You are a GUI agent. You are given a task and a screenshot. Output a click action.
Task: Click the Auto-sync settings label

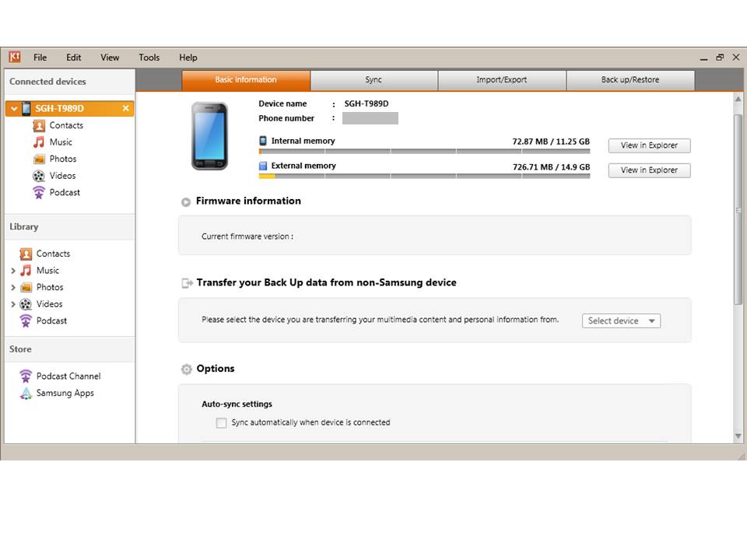(237, 404)
